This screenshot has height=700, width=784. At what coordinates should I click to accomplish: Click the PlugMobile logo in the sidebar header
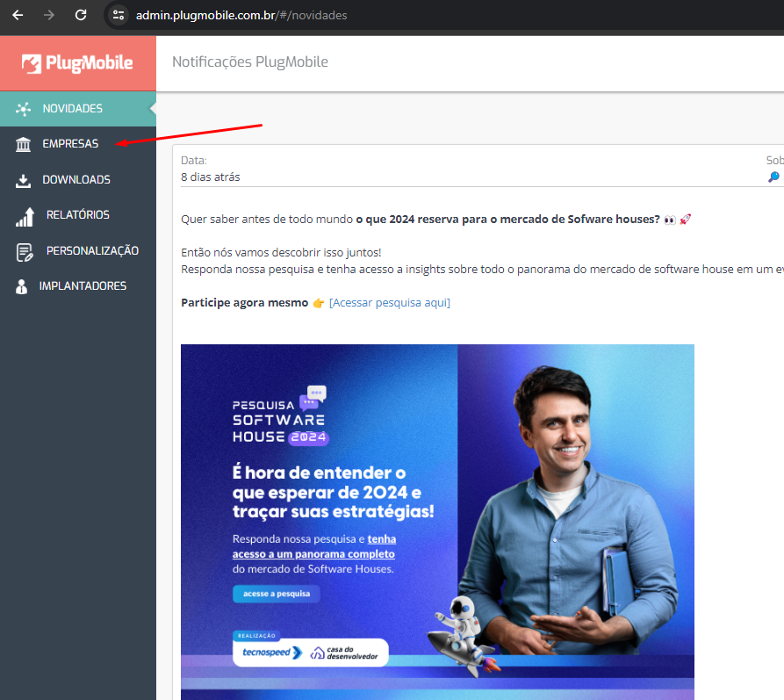click(77, 63)
